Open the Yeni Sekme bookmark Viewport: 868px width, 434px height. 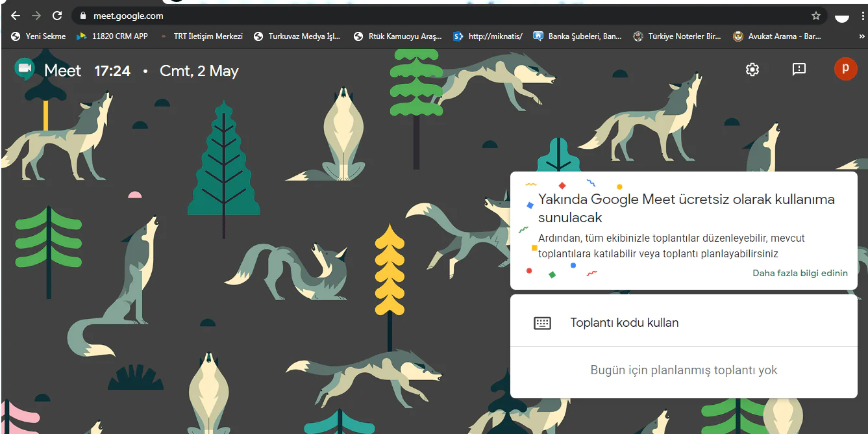(38, 36)
